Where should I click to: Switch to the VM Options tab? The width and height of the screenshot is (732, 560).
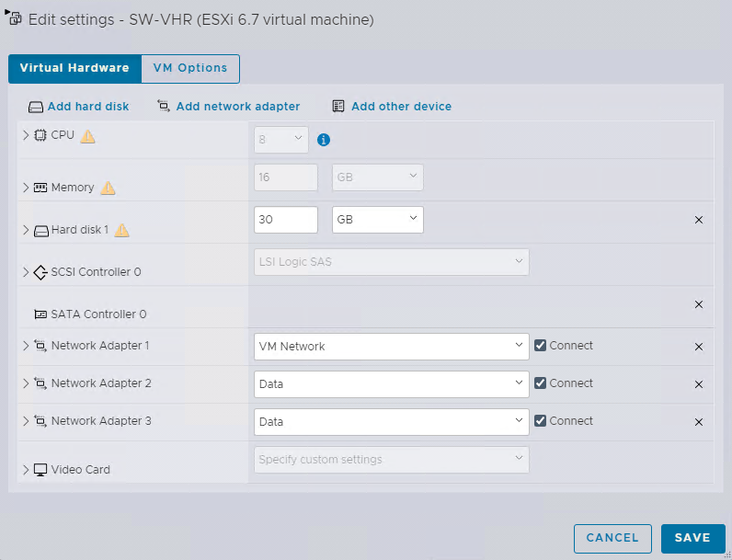[x=190, y=69]
